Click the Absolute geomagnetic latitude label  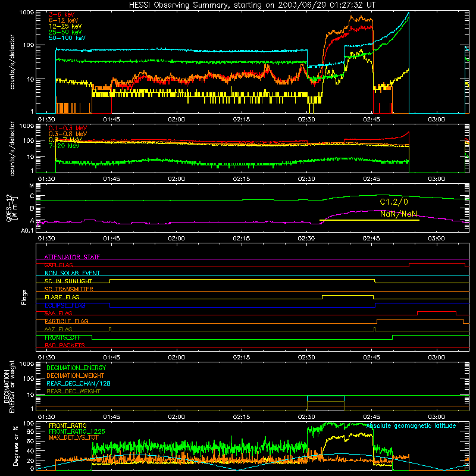pos(411,426)
